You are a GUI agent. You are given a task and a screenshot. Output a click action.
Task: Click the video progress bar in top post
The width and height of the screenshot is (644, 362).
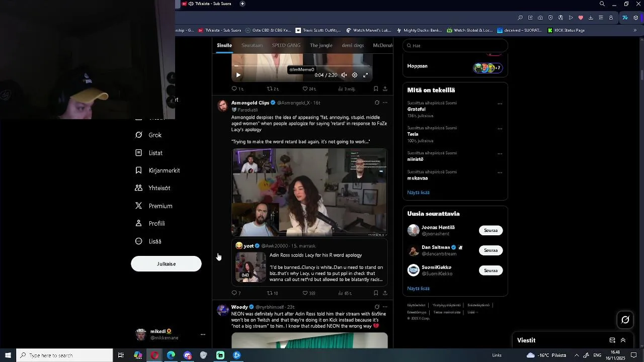[x=302, y=65]
